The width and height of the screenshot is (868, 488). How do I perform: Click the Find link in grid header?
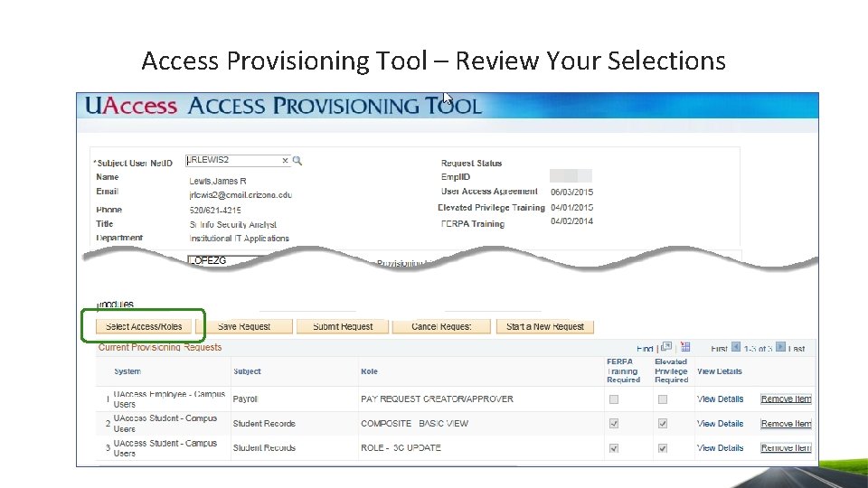pyautogui.click(x=645, y=349)
